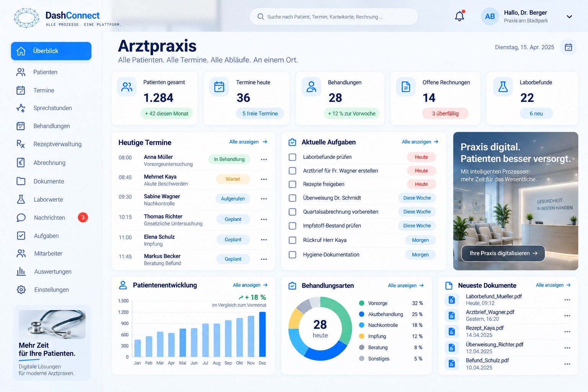Image resolution: width=588 pixels, height=392 pixels.
Task: Open options menu for Anna Müller appointment
Action: click(264, 159)
